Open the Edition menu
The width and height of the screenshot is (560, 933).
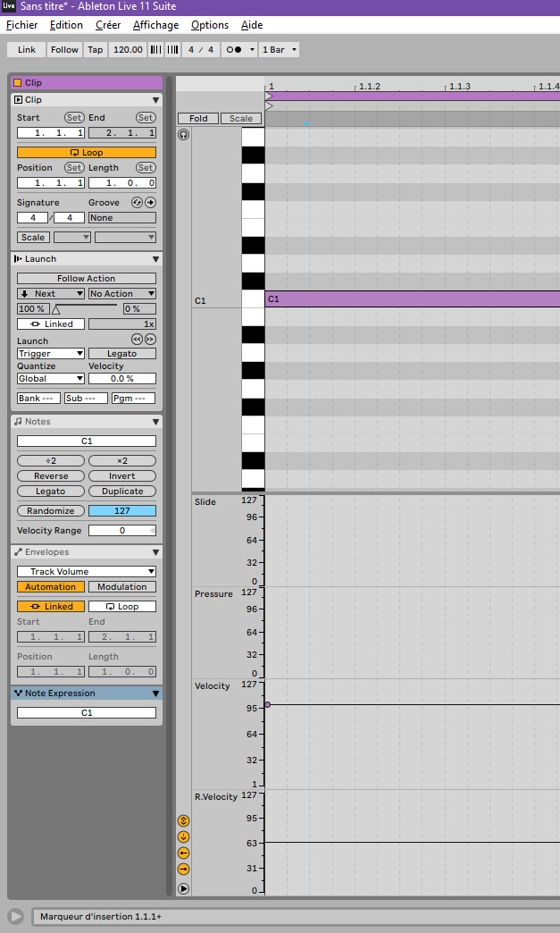[66, 25]
